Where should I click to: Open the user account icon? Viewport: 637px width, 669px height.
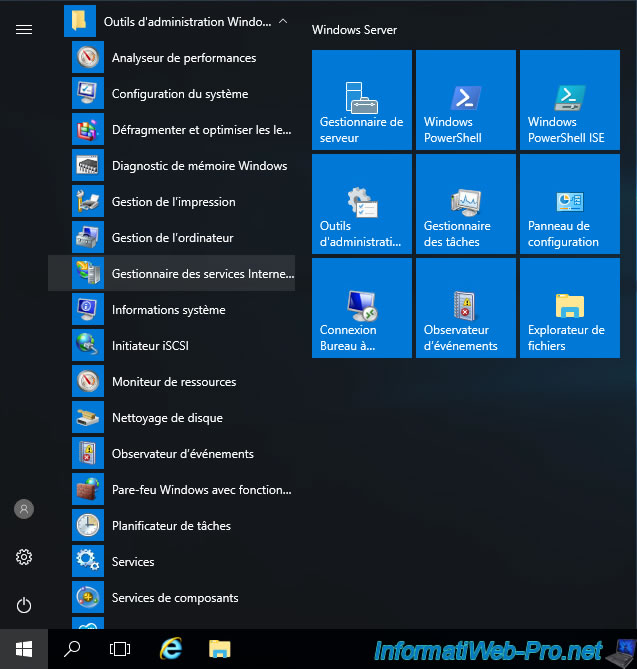[x=24, y=509]
